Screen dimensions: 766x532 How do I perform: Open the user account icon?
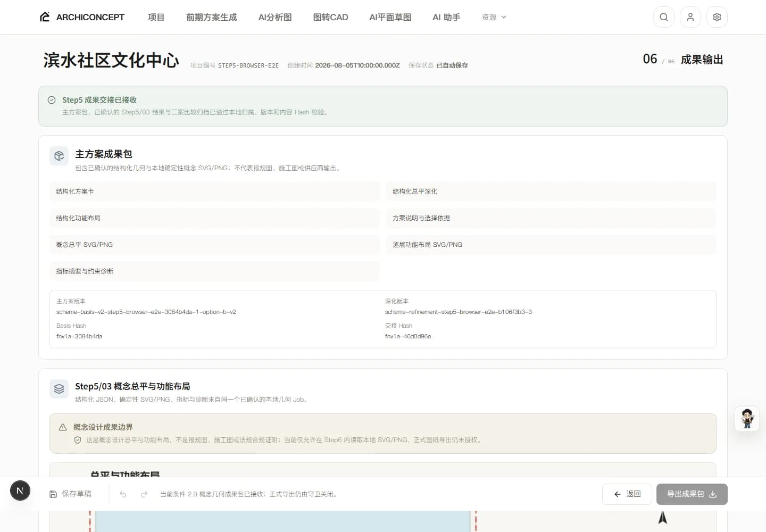690,17
